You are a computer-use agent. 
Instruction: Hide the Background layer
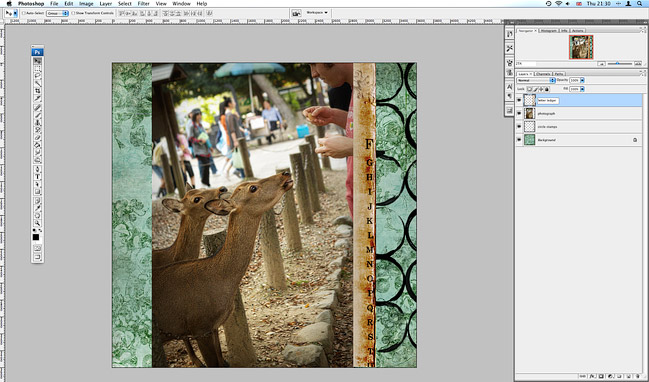click(519, 140)
